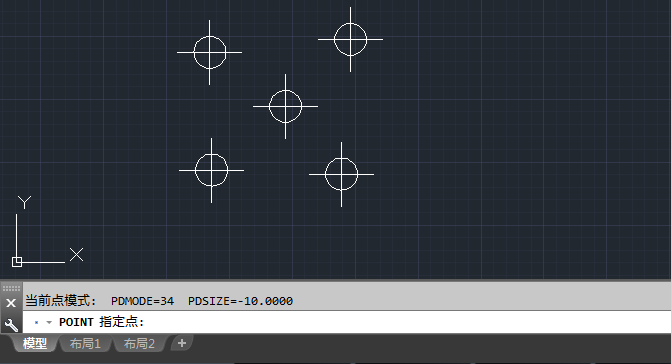Select the bottom-left point marker
Viewport: 671px width, 364px height.
click(211, 170)
